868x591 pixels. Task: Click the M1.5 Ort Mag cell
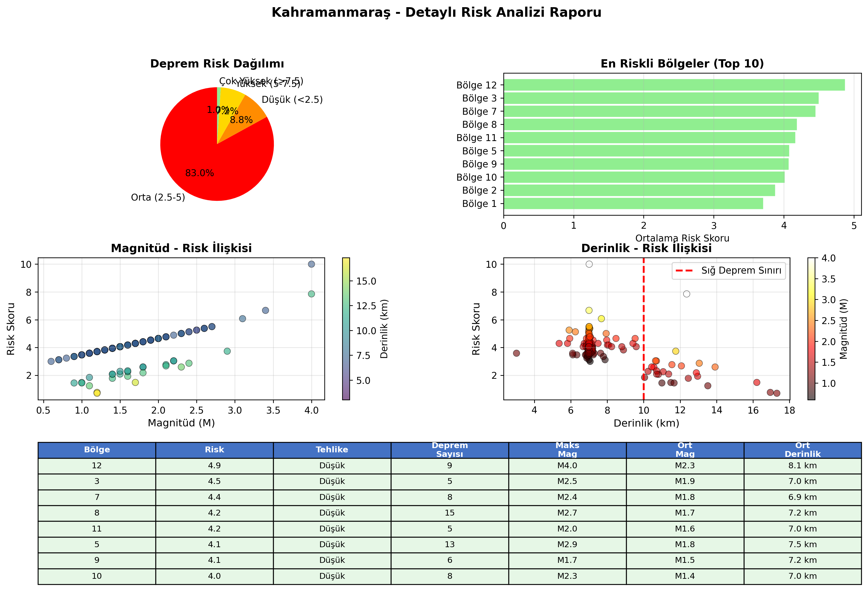[x=685, y=561]
